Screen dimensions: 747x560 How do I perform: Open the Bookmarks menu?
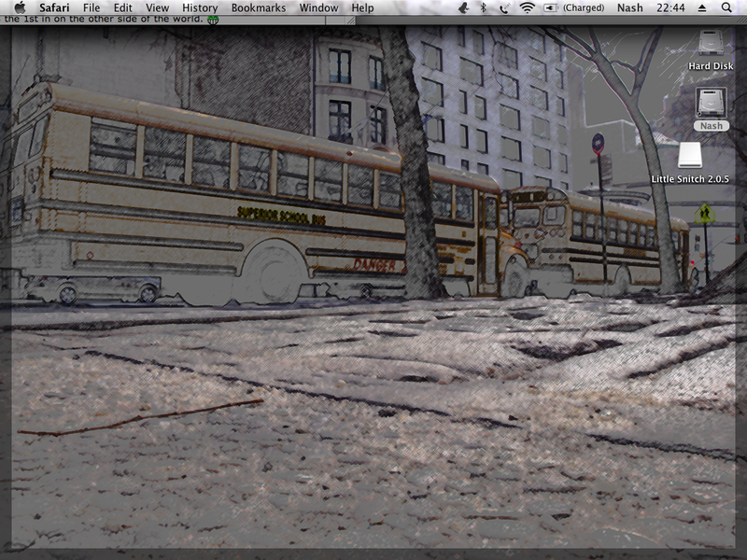pos(259,7)
